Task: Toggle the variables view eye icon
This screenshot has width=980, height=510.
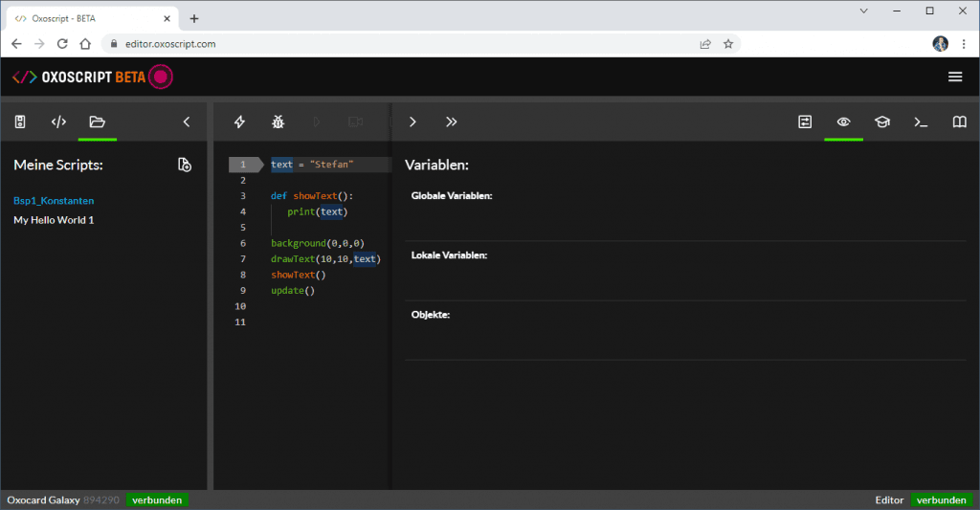Action: [843, 122]
